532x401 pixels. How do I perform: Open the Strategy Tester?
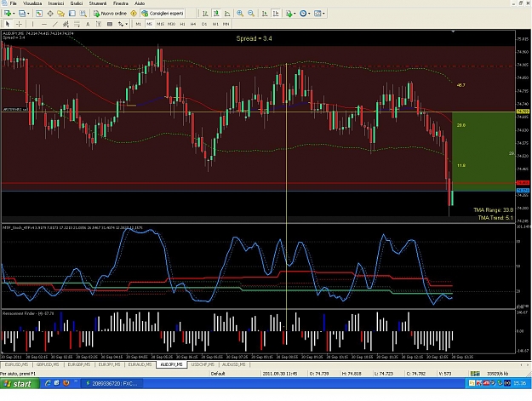83,14
